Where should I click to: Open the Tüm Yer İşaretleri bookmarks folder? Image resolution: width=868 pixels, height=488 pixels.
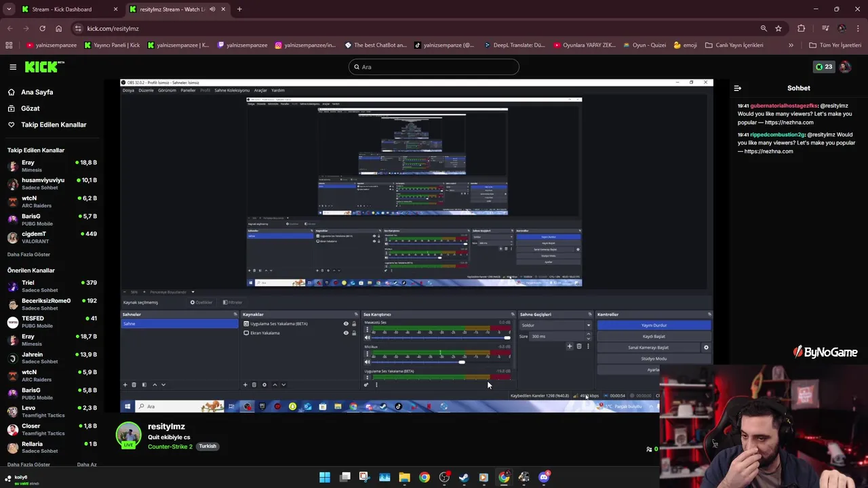[835, 45]
